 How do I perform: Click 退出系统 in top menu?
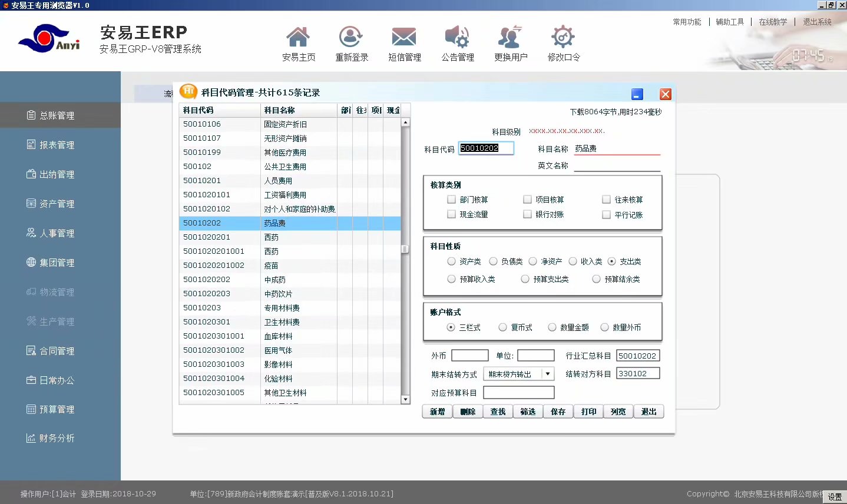click(x=817, y=22)
